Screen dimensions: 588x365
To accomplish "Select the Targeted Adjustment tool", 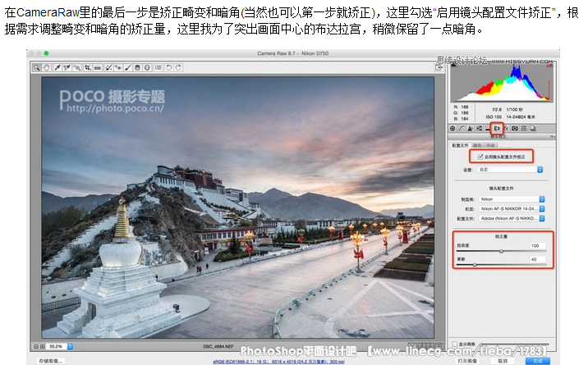I will click(77, 68).
